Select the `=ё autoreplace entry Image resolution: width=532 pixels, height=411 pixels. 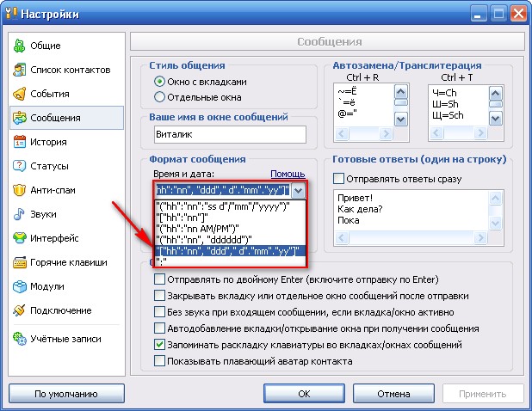(346, 102)
